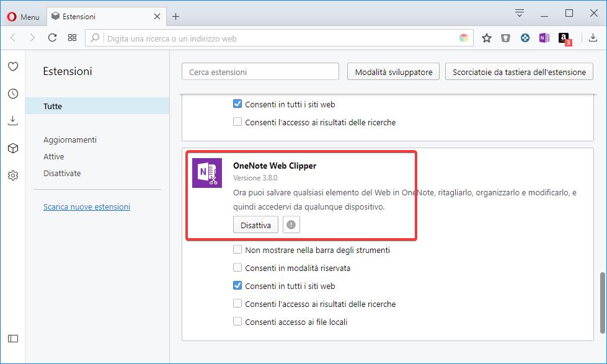Open the blue round extension icon in toolbar
The image size is (607, 364).
[x=525, y=38]
